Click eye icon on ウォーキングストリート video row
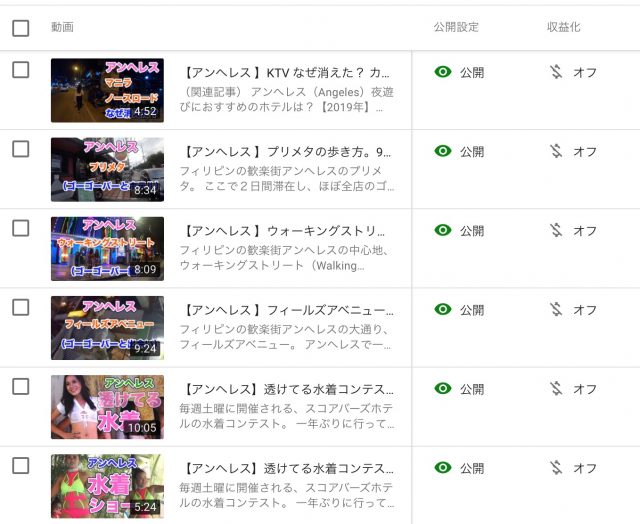 (x=443, y=230)
